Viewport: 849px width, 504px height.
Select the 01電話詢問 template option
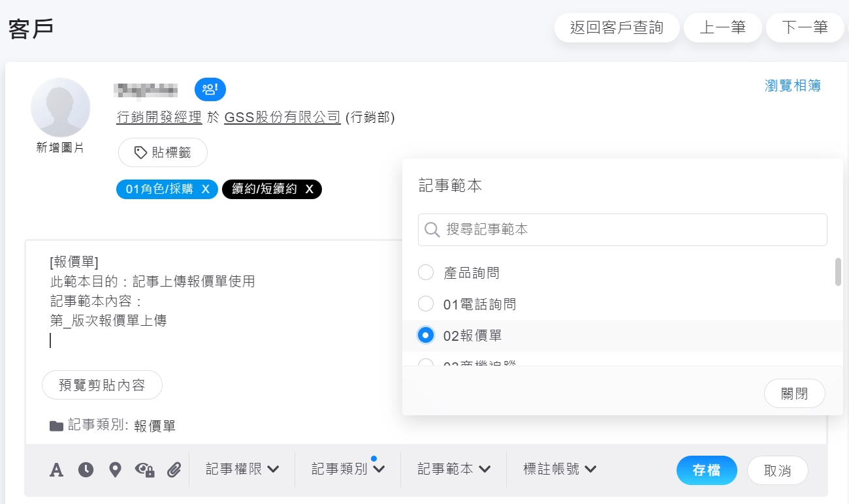coord(426,304)
